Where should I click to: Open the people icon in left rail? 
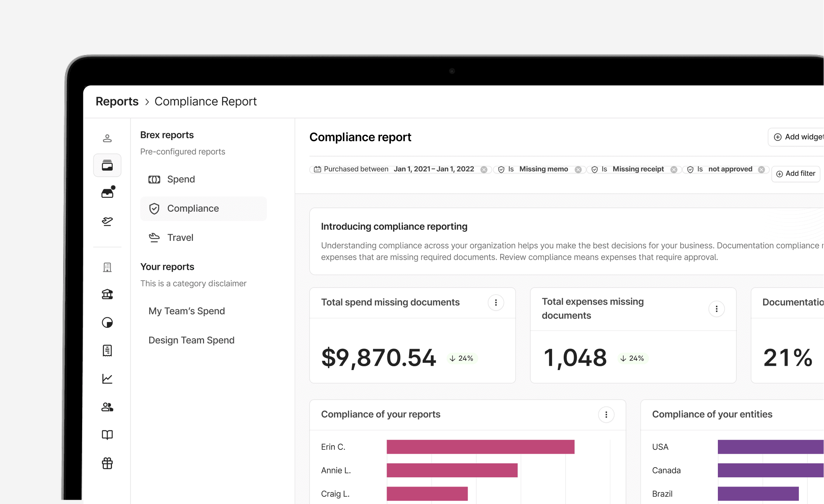107,407
